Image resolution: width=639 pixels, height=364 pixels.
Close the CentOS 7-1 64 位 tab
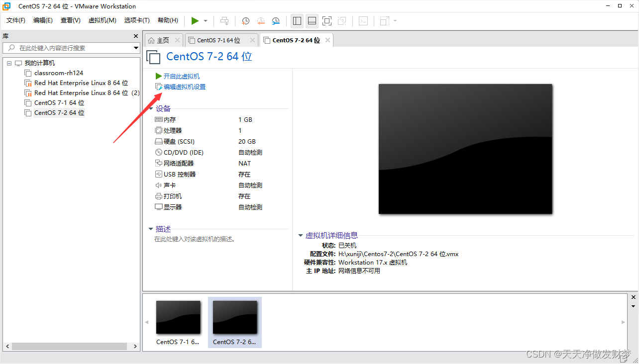[x=252, y=40]
